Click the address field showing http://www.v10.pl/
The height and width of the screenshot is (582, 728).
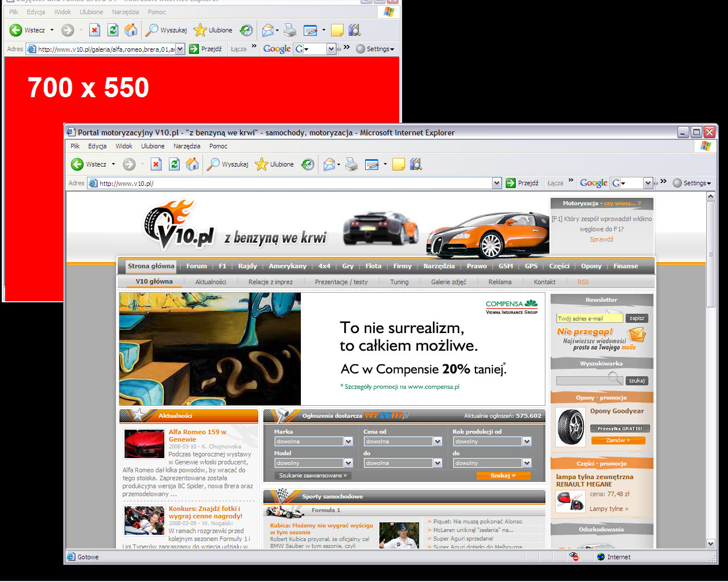coord(295,183)
